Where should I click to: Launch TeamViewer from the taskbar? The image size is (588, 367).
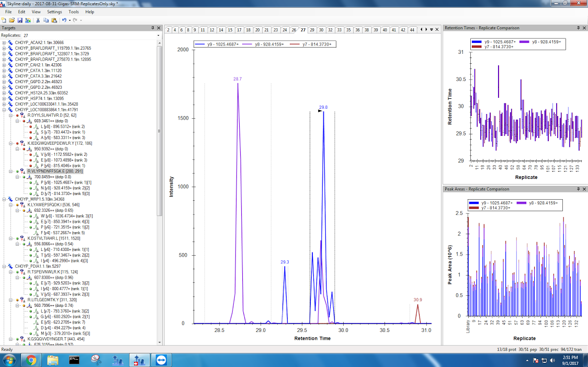tap(159, 360)
